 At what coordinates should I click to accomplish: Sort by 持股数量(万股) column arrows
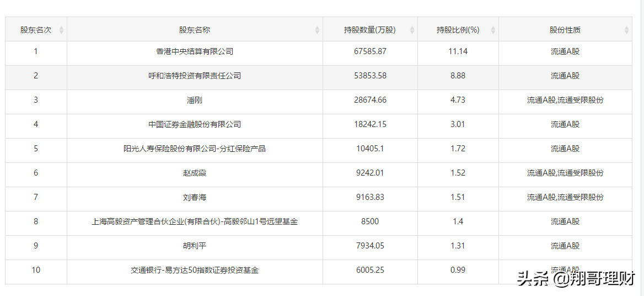tap(412, 30)
